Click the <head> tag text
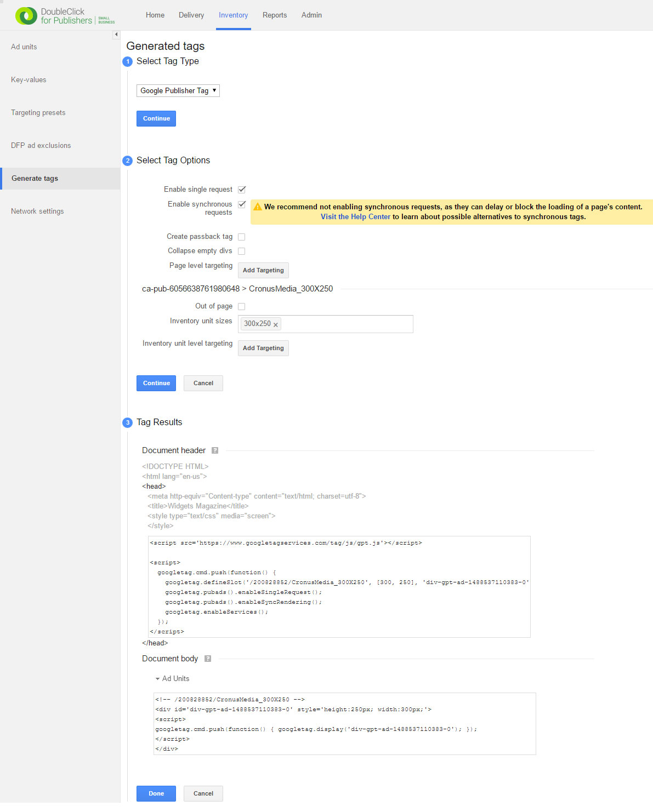Viewport: 653px width, 812px height. click(154, 487)
